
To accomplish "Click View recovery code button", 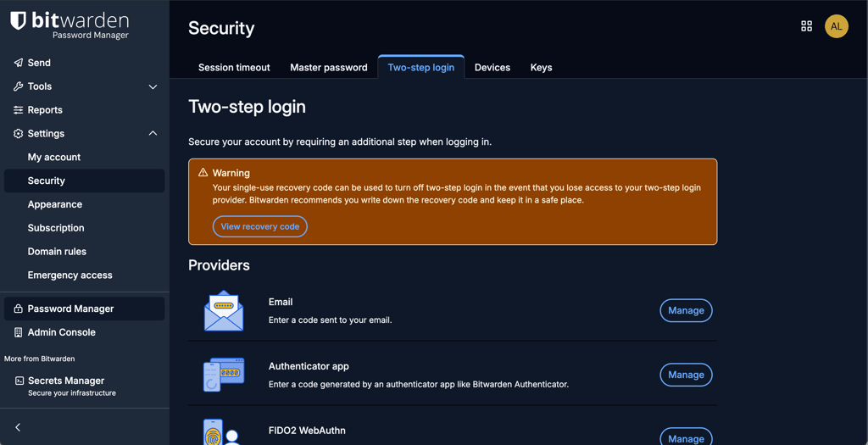I will 259,226.
